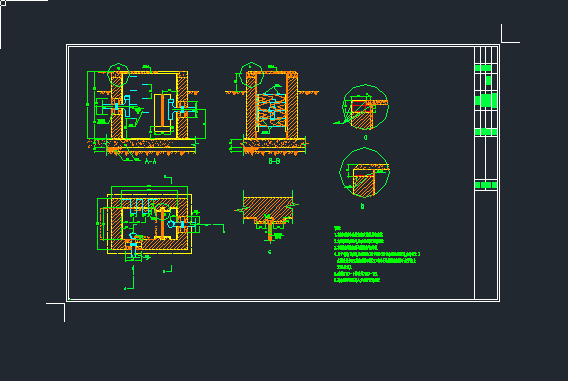Click the crop mark at top-right of sheet

pyautogui.click(x=510, y=34)
